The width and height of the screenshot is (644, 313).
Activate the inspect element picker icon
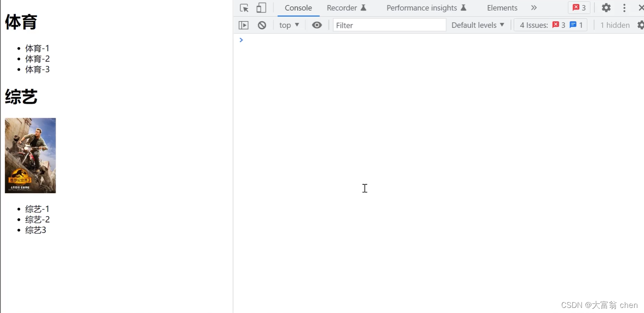coord(244,8)
